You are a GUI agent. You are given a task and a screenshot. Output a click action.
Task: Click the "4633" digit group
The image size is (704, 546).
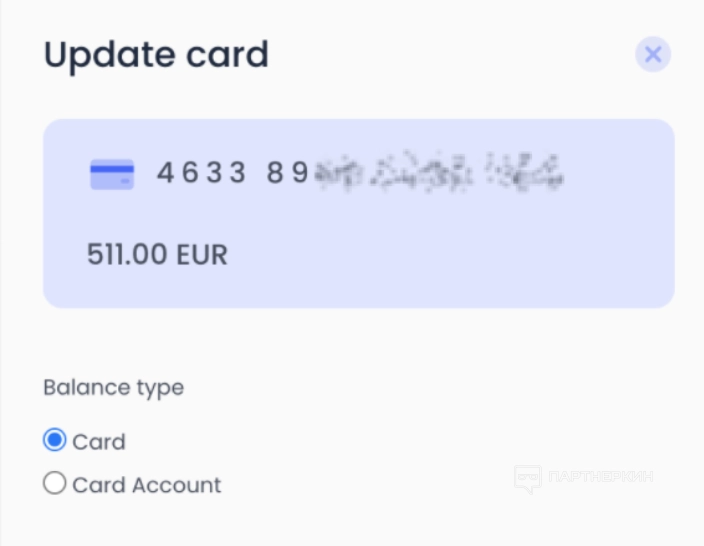point(201,174)
